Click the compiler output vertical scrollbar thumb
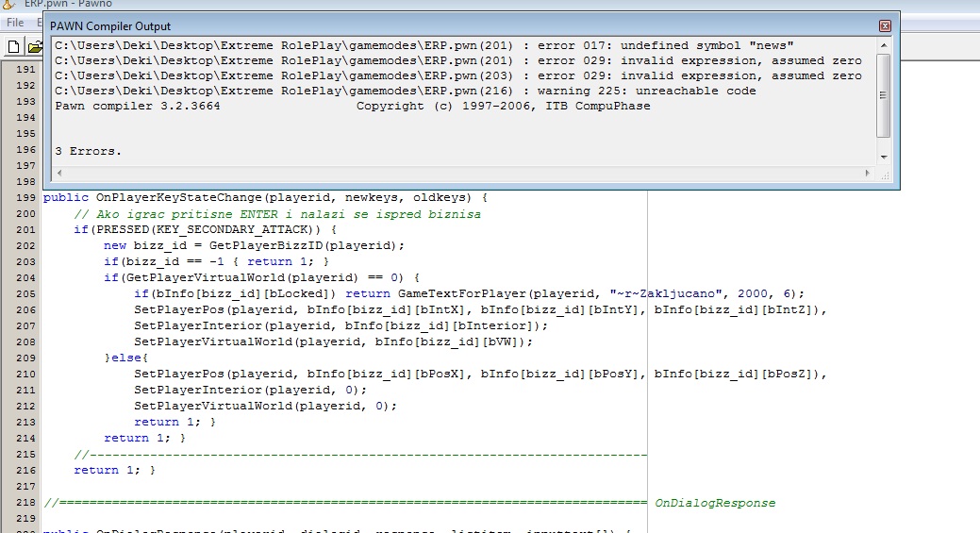Image resolution: width=980 pixels, height=533 pixels. (x=883, y=95)
